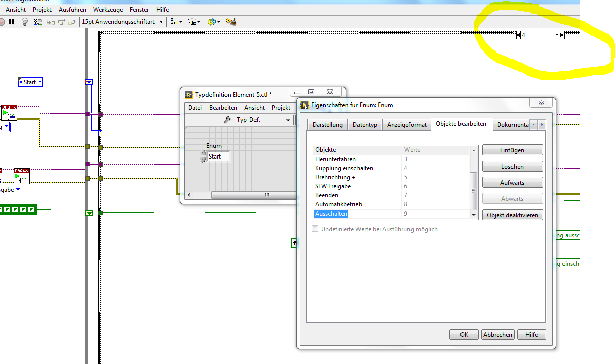Open the Fenster menu

point(139,10)
